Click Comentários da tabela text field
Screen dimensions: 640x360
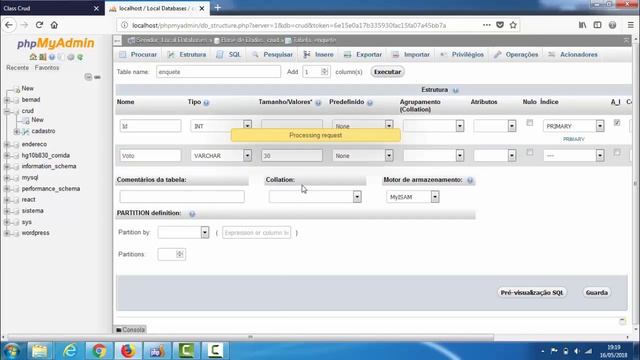(182, 197)
